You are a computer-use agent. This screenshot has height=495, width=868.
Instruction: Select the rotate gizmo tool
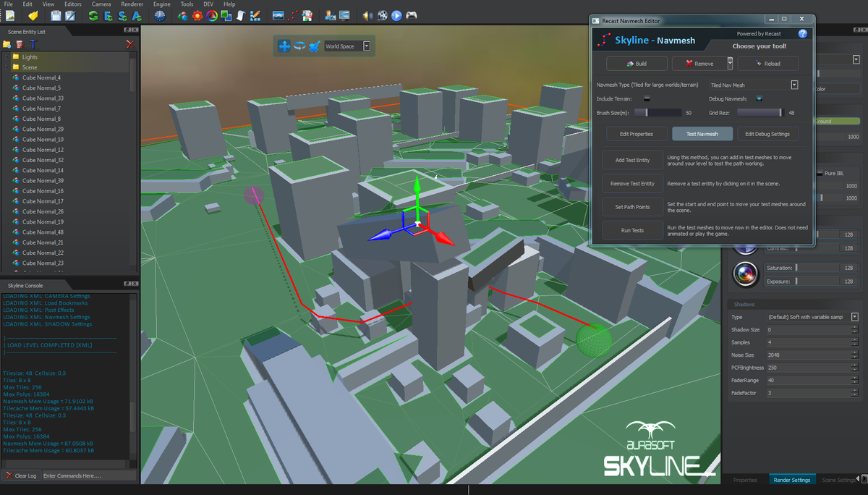click(x=299, y=46)
